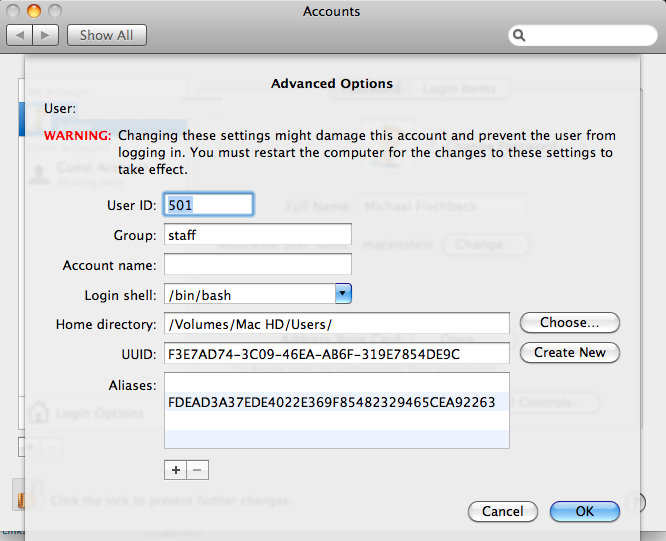Select the FDEAD3A3 alias entry in list
Image resolution: width=666 pixels, height=541 pixels.
tap(332, 402)
